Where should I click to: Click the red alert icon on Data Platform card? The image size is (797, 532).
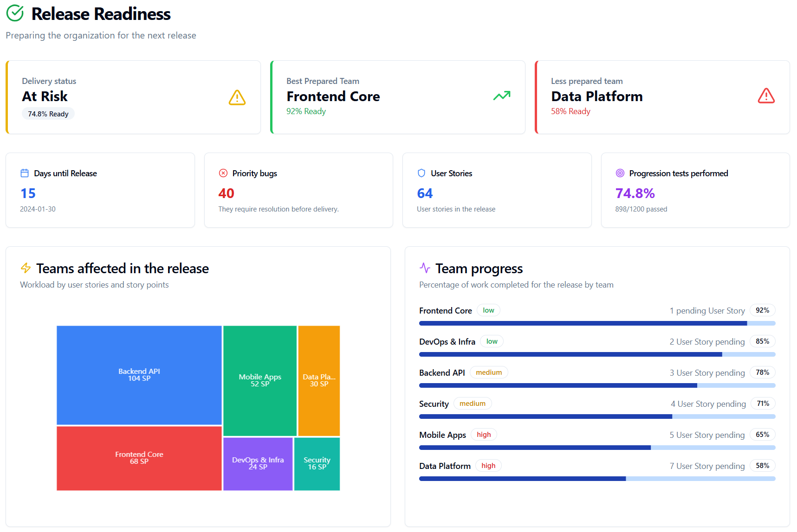766,96
